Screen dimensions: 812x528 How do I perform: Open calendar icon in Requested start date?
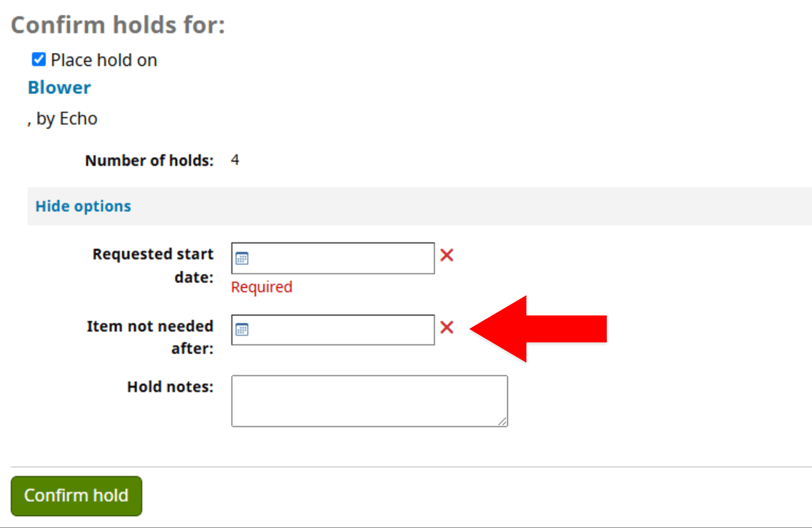coord(242,258)
